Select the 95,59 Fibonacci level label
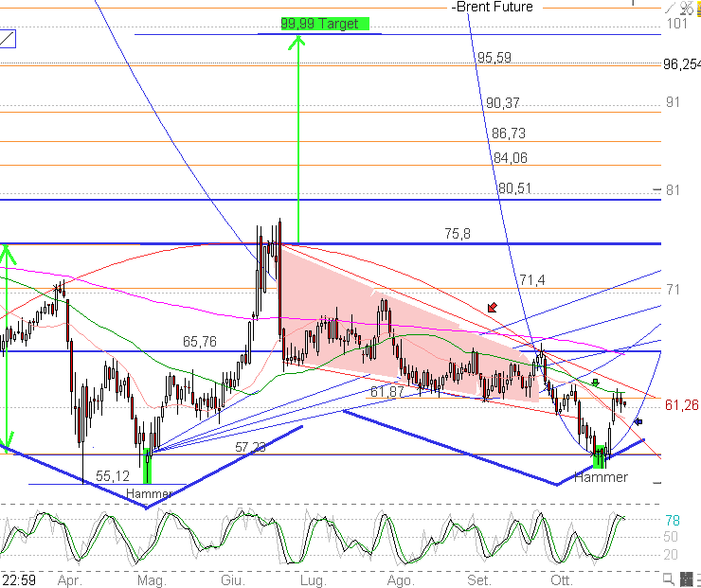The height and width of the screenshot is (588, 701). pos(494,58)
